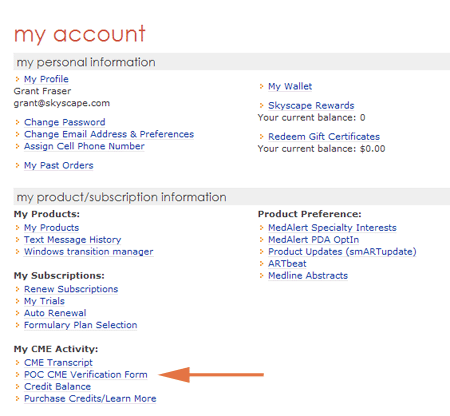Open MedAlert Specialty Interests
The width and height of the screenshot is (450, 416).
coord(332,228)
